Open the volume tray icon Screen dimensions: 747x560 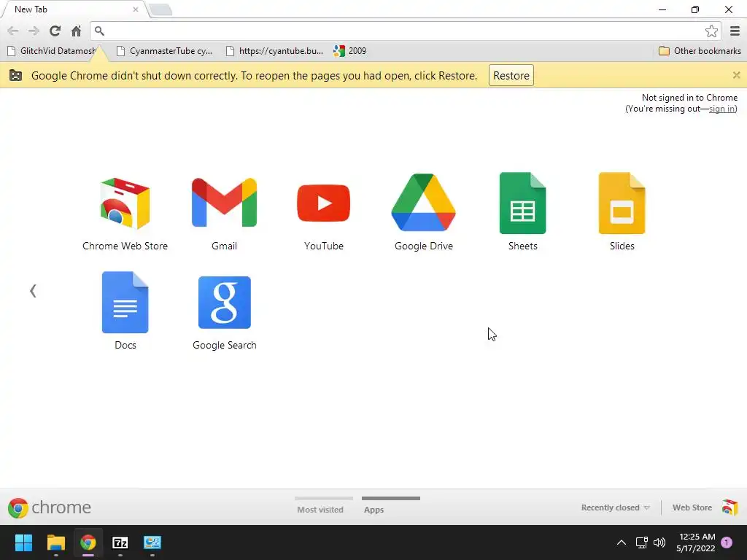coord(659,542)
